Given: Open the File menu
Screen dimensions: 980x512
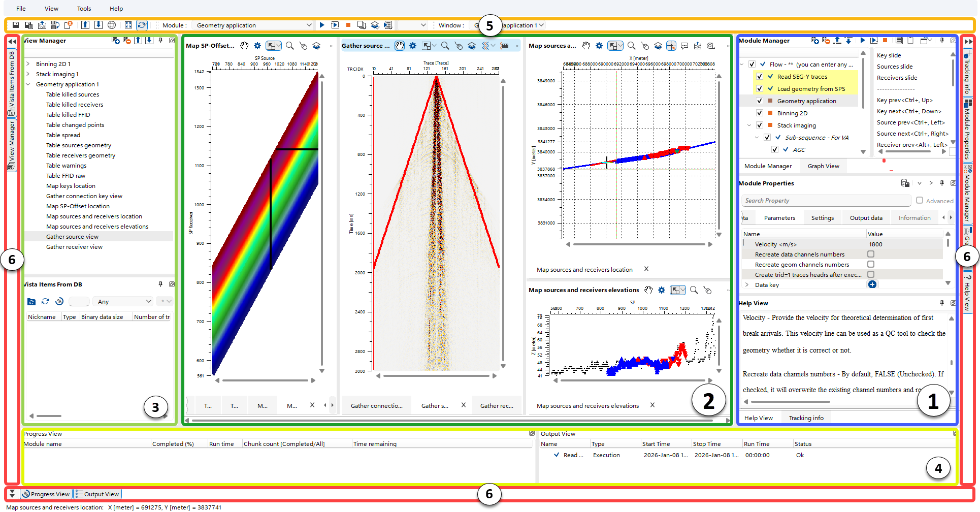Looking at the screenshot, I should click(x=21, y=9).
